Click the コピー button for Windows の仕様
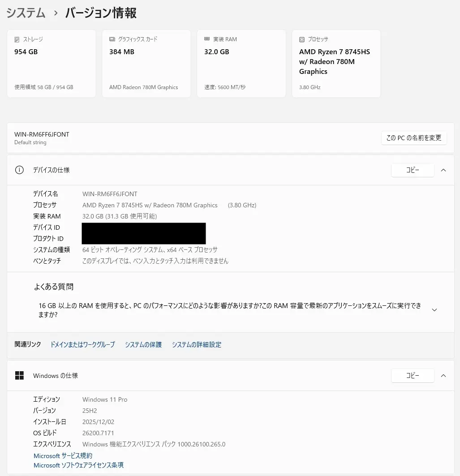The width and height of the screenshot is (460, 476). (412, 376)
